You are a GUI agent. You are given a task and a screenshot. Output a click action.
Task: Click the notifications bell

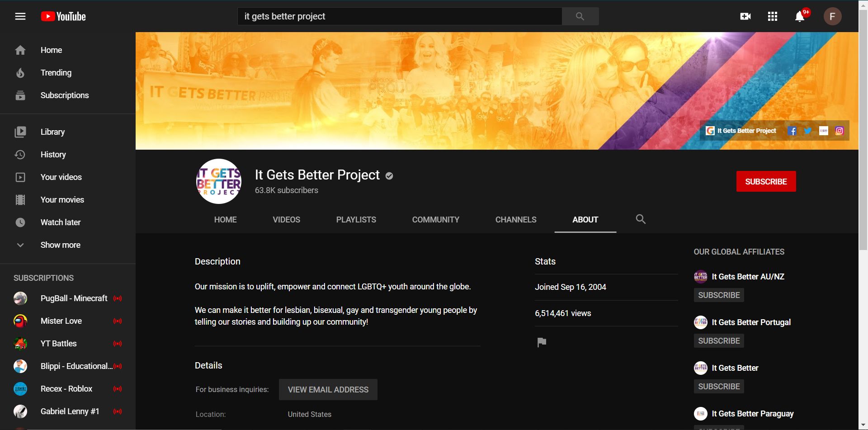[x=799, y=16]
